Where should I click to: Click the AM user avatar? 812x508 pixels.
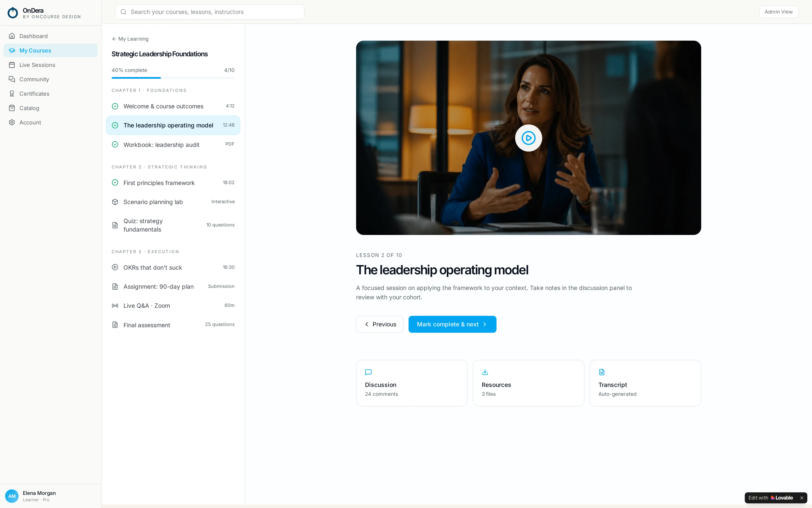[x=12, y=496]
